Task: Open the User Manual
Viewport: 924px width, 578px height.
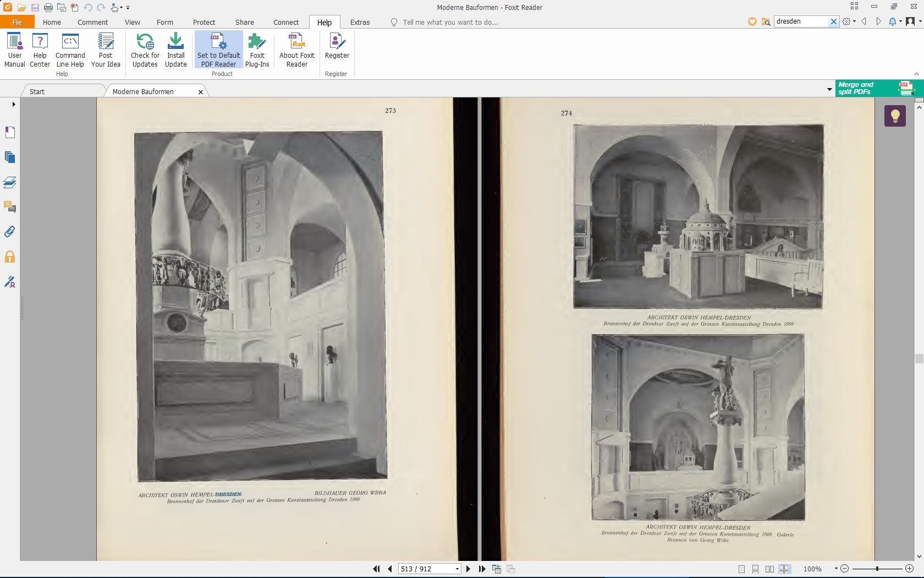Action: click(15, 50)
